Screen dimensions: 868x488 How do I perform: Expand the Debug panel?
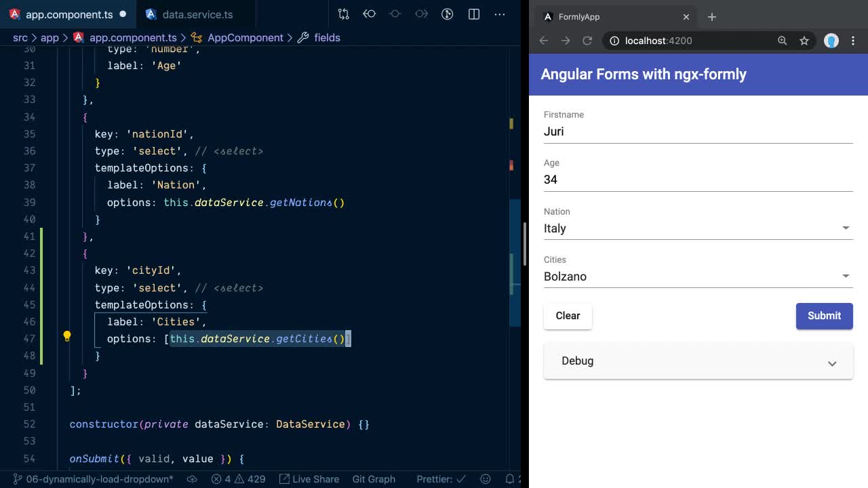[697, 361]
